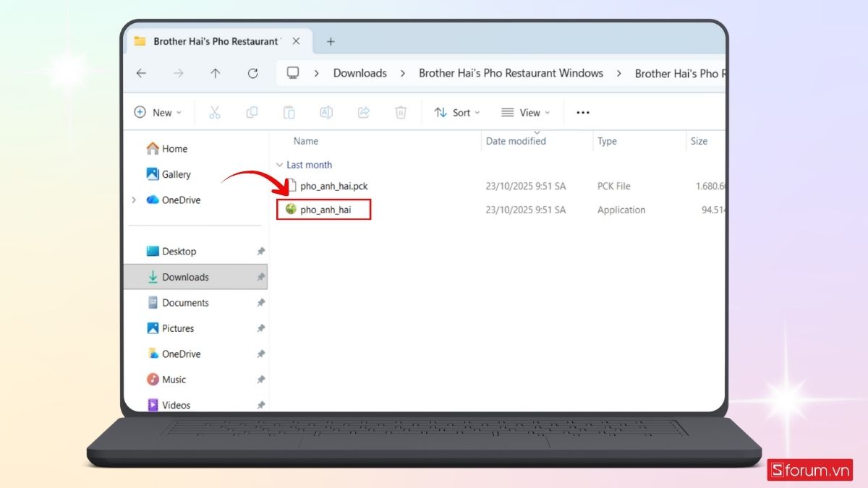The height and width of the screenshot is (488, 868).
Task: Sort by the Date modified column
Action: (x=516, y=141)
